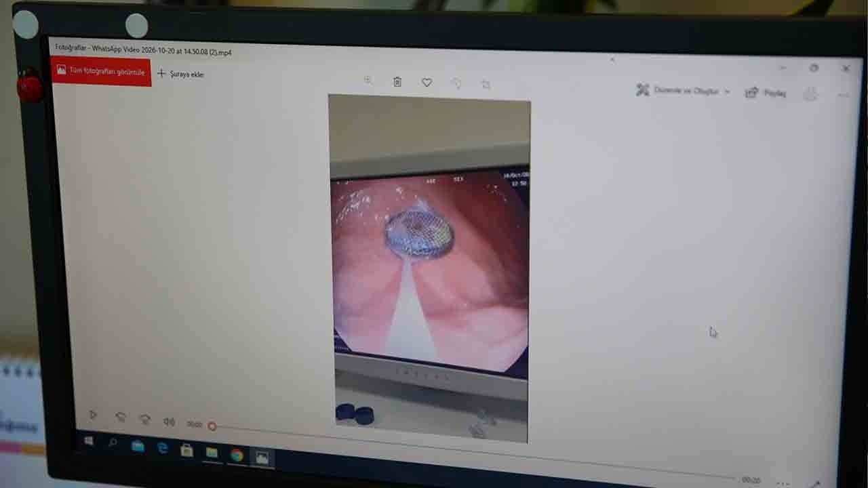Close the Fotoğraflar window
This screenshot has width=868, height=488.
pyautogui.click(x=846, y=68)
